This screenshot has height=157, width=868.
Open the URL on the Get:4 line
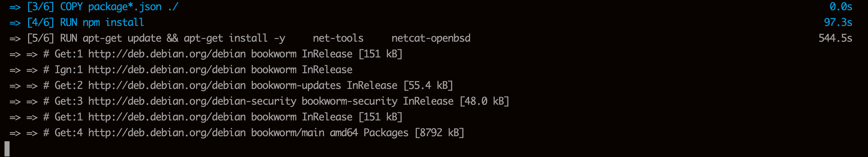coord(167,133)
